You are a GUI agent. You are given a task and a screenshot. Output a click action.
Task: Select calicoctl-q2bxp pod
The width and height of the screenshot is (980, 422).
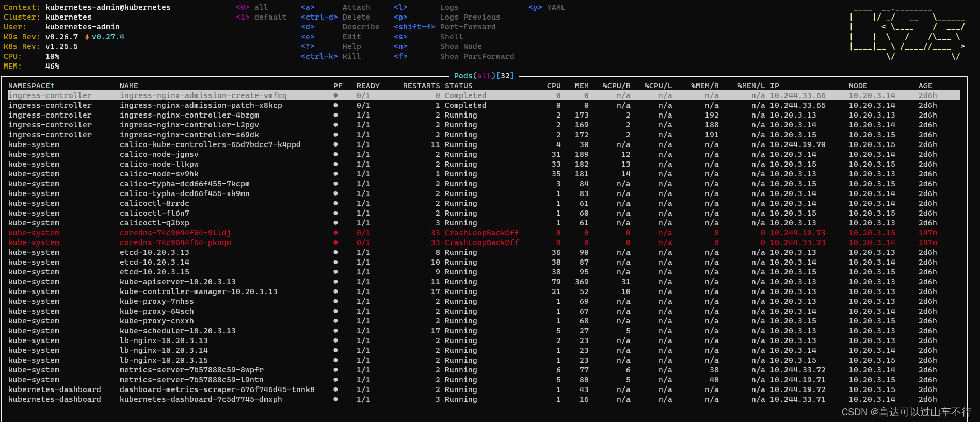[x=484, y=223]
